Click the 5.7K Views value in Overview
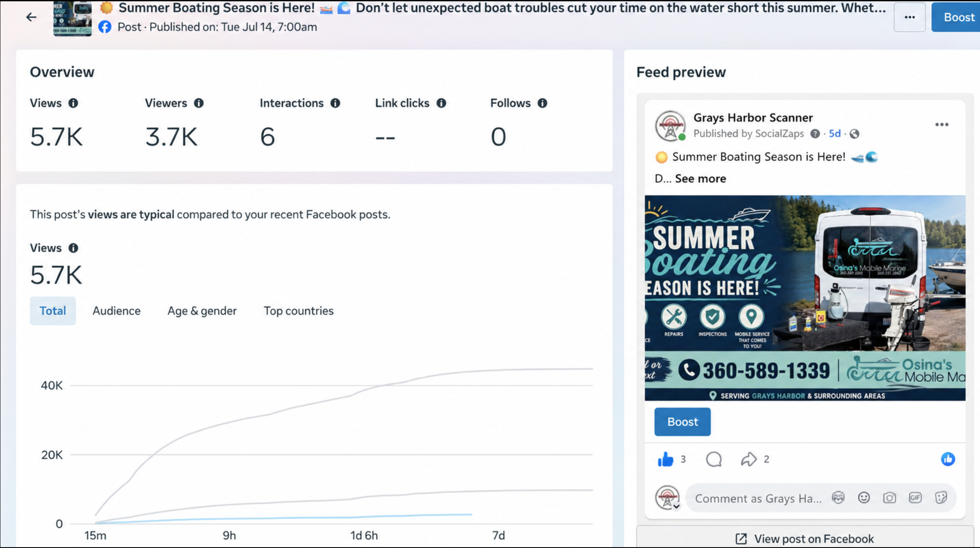The image size is (980, 548). point(56,137)
